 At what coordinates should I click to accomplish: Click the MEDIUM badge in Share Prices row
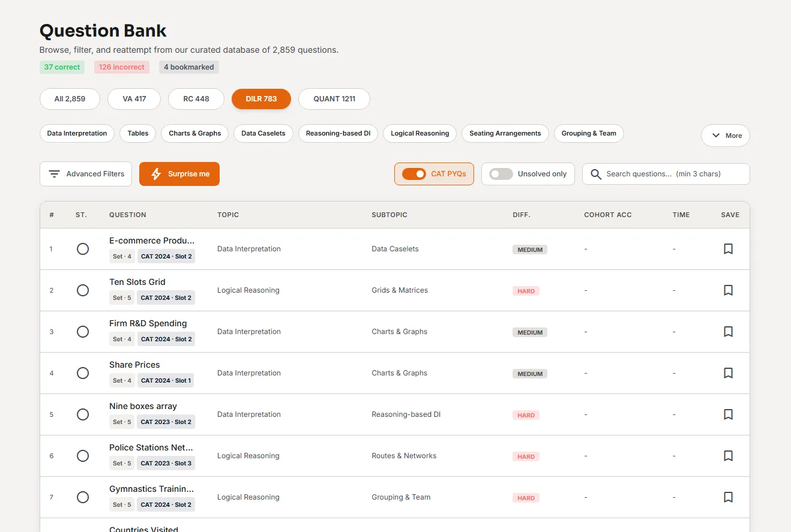point(530,374)
